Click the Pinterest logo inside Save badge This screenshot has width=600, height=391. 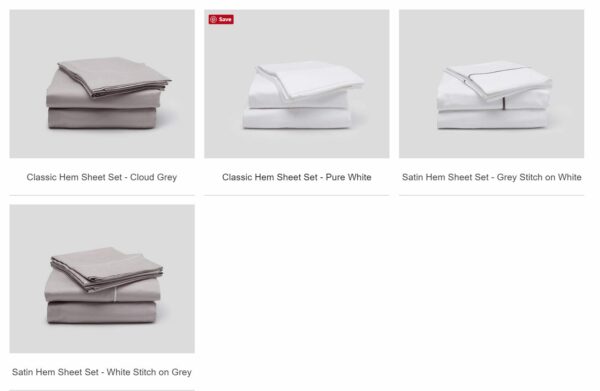point(214,19)
